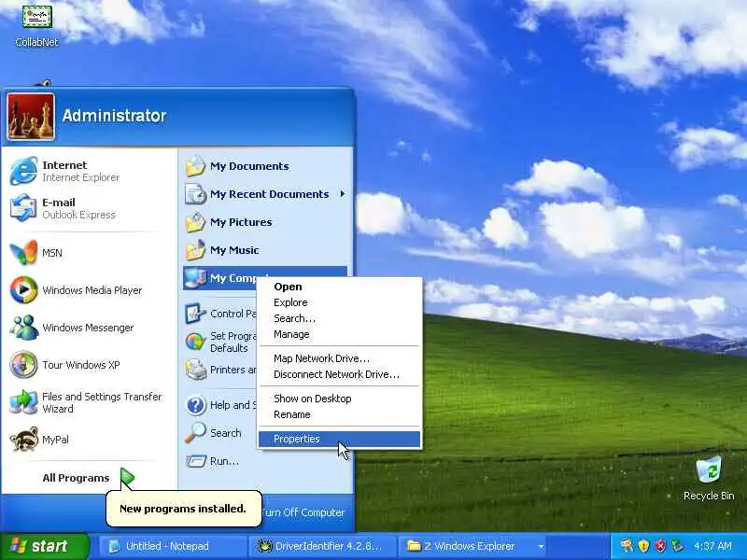Open My Documents folder icon

(195, 166)
